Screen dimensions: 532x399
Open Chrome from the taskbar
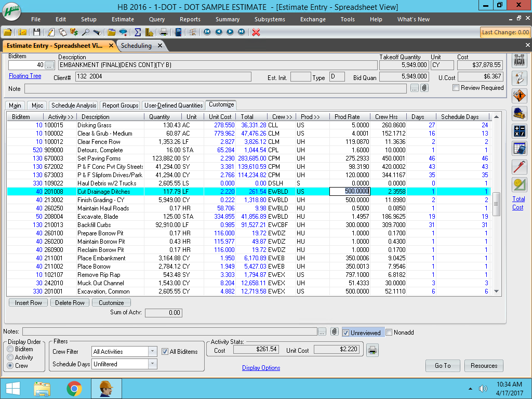74,389
